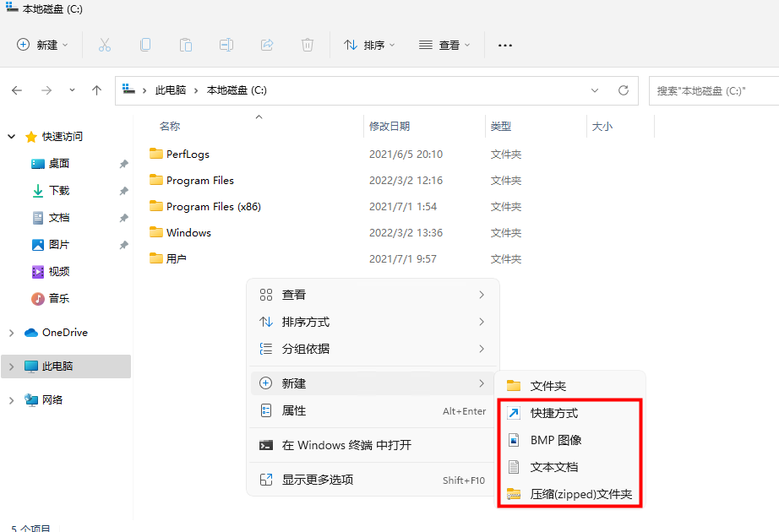Click the Paste icon on the toolbar
This screenshot has width=779, height=532.
pos(185,45)
